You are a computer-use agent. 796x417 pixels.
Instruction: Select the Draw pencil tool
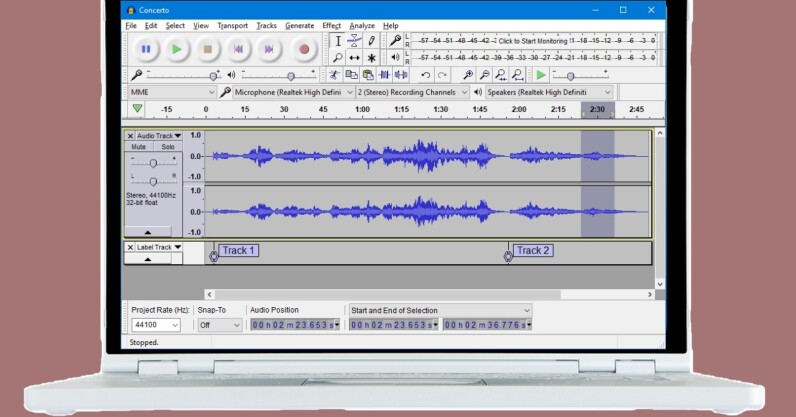point(371,41)
